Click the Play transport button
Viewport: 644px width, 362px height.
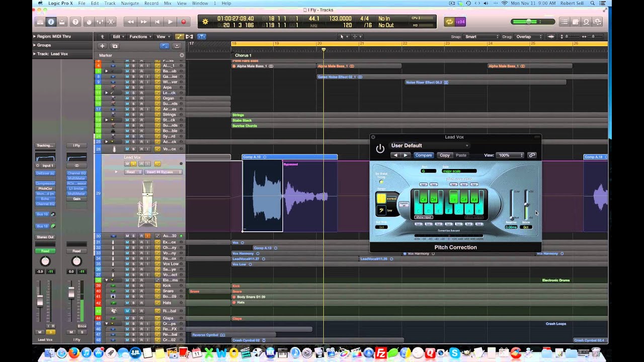pyautogui.click(x=170, y=22)
